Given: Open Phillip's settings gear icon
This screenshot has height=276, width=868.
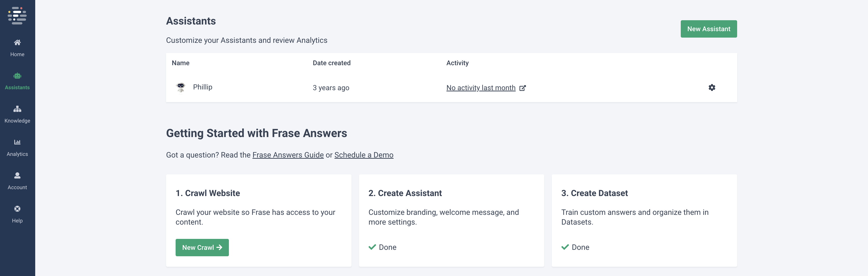Looking at the screenshot, I should pos(712,88).
